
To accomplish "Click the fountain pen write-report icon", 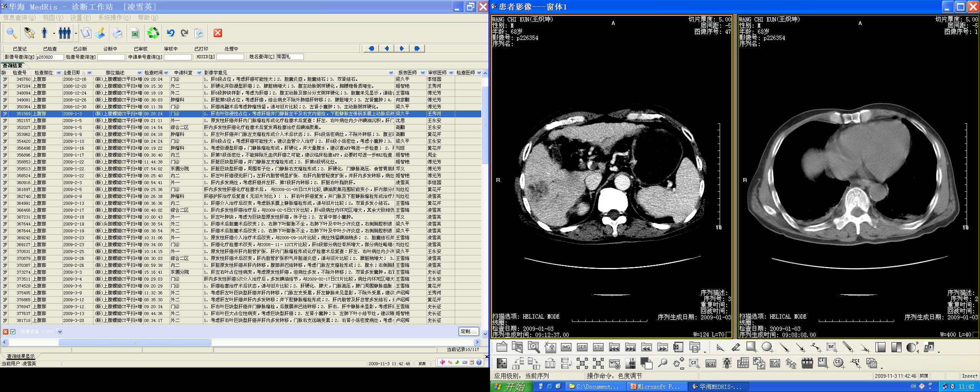I will tap(29, 33).
